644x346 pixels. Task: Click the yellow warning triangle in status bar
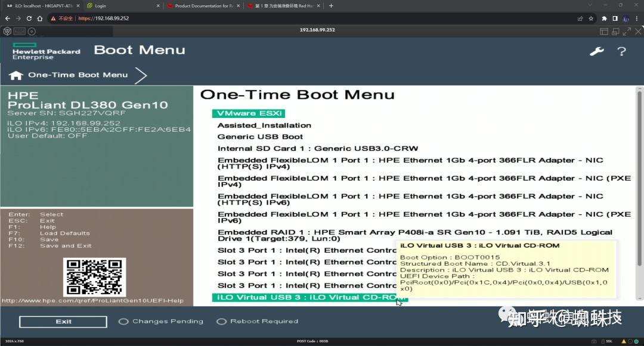[x=624, y=341]
